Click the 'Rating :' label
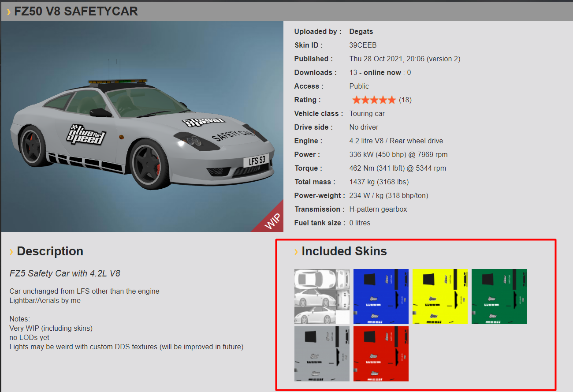 pos(308,100)
